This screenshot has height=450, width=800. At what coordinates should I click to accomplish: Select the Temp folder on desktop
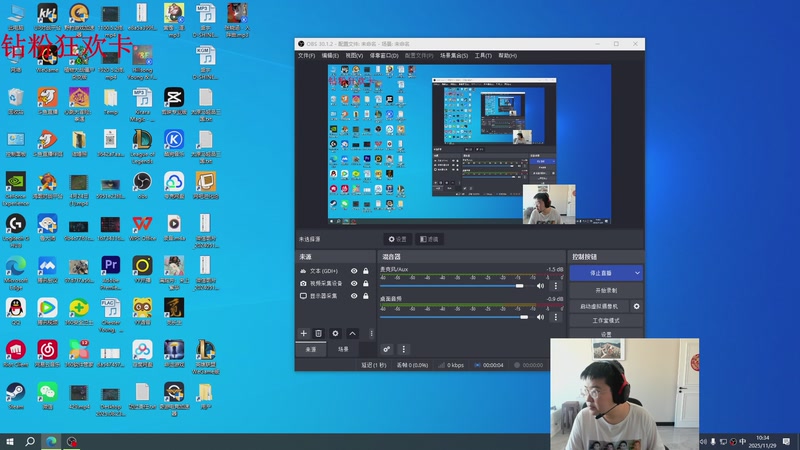pos(111,101)
